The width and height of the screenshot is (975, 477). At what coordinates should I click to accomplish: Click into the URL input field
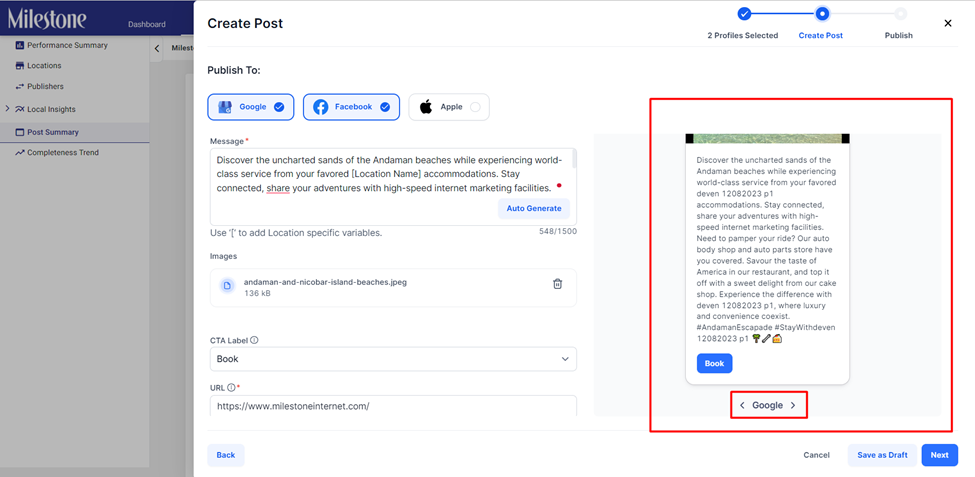(x=393, y=406)
